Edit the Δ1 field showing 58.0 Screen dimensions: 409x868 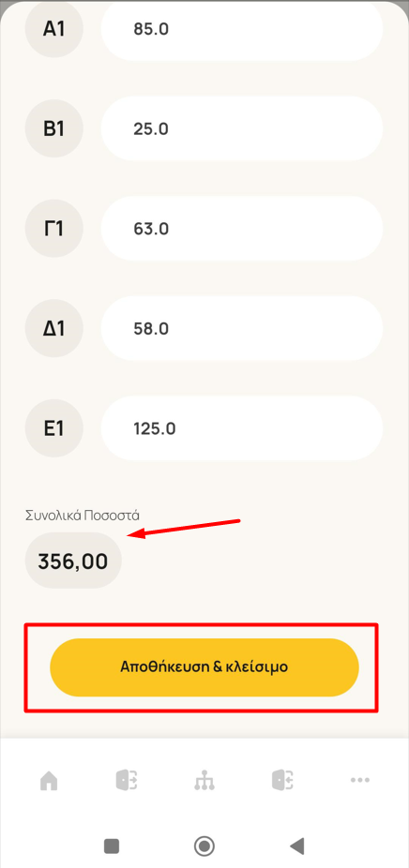[242, 328]
